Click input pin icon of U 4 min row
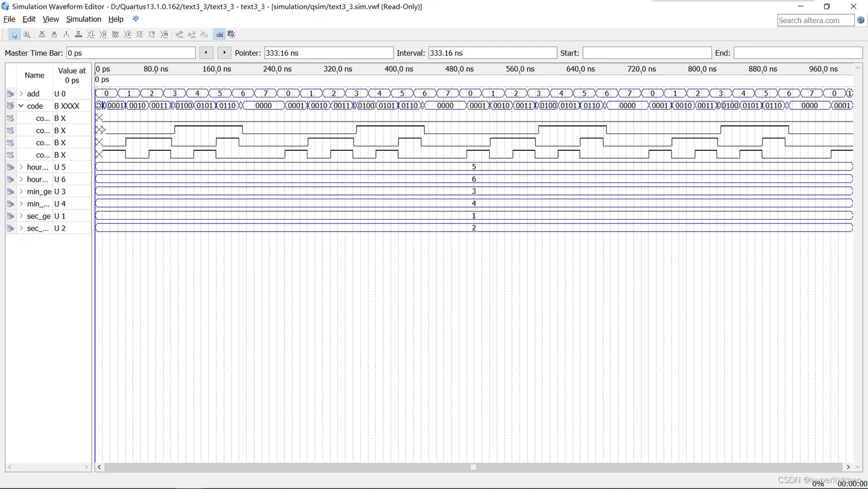This screenshot has width=868, height=489. [10, 204]
